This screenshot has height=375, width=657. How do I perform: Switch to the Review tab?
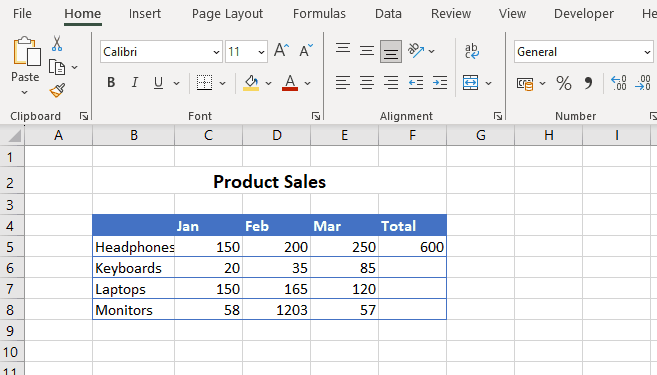(x=451, y=14)
